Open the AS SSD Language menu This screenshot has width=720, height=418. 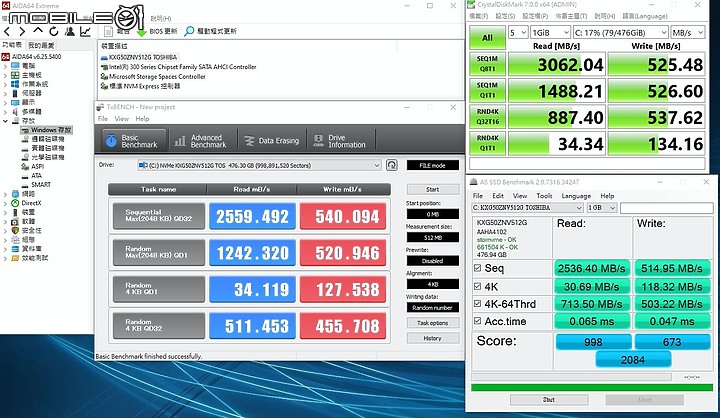tap(576, 196)
